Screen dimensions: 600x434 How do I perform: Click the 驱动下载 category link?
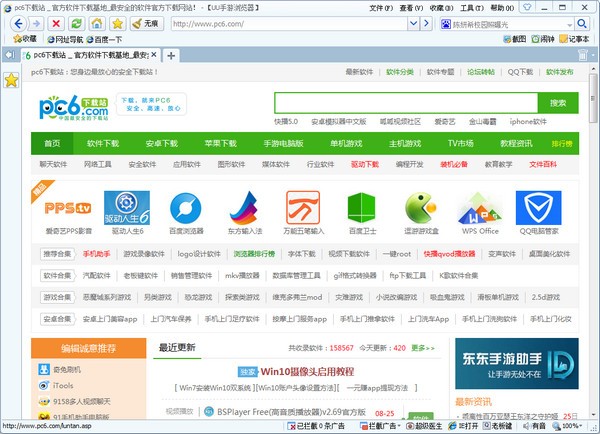tap(365, 165)
